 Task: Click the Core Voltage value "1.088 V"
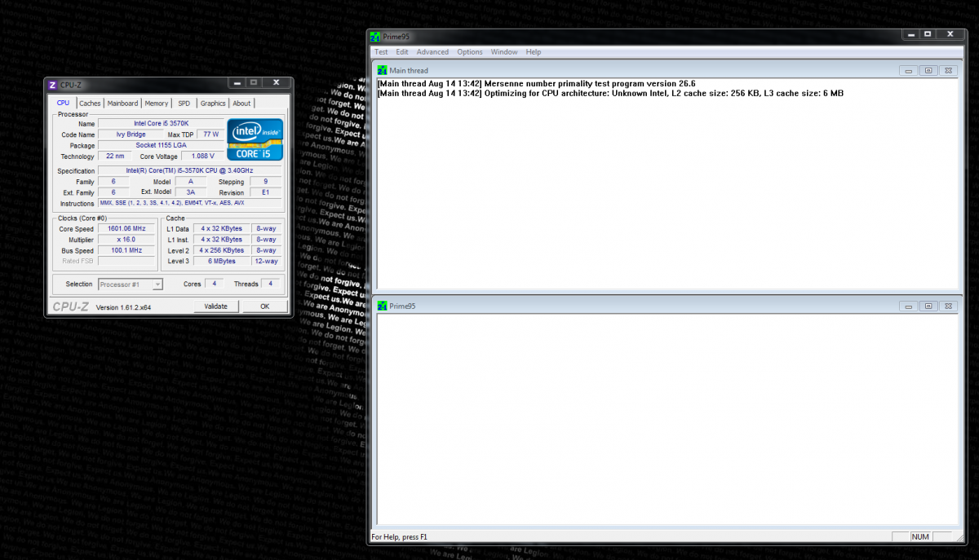[x=202, y=156]
